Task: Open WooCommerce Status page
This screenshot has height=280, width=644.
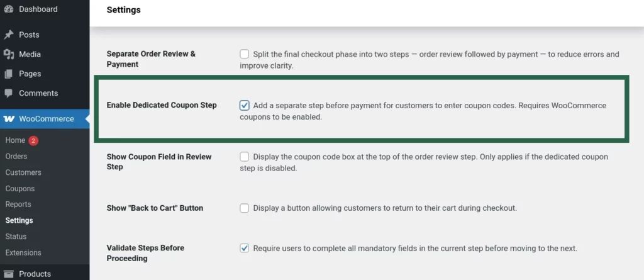Action: (16, 237)
